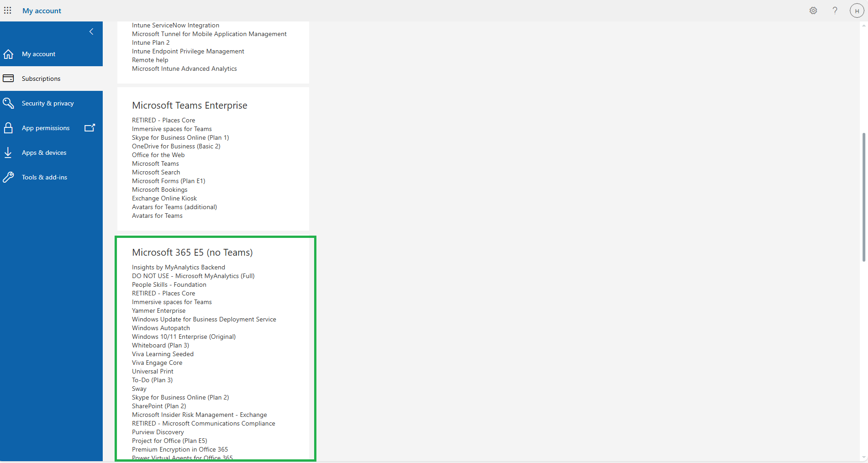Click Project for Office (Plan E5)
The image size is (868, 463).
coord(169,441)
